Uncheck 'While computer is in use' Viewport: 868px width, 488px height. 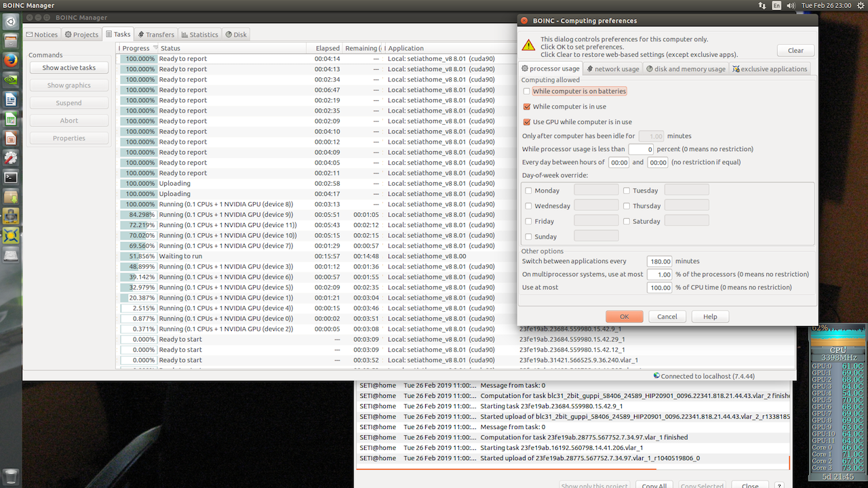click(x=527, y=106)
